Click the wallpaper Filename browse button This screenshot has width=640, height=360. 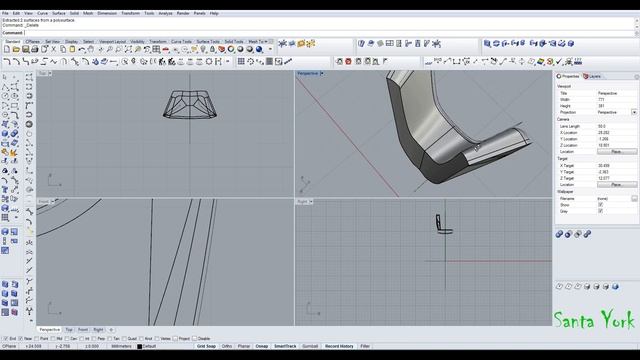click(634, 198)
